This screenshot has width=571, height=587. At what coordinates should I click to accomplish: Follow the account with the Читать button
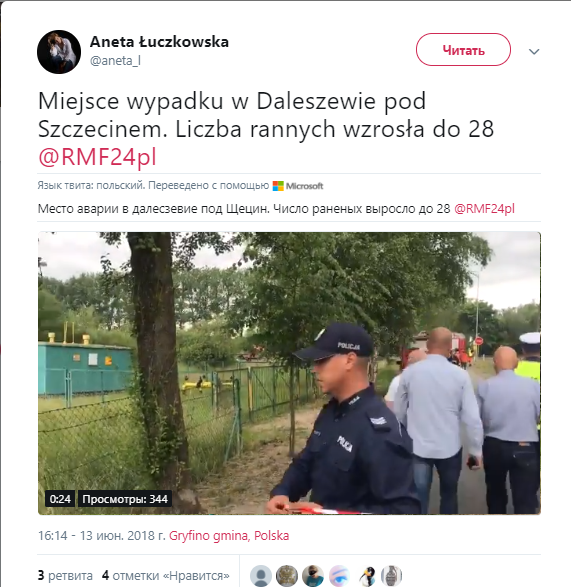click(463, 50)
